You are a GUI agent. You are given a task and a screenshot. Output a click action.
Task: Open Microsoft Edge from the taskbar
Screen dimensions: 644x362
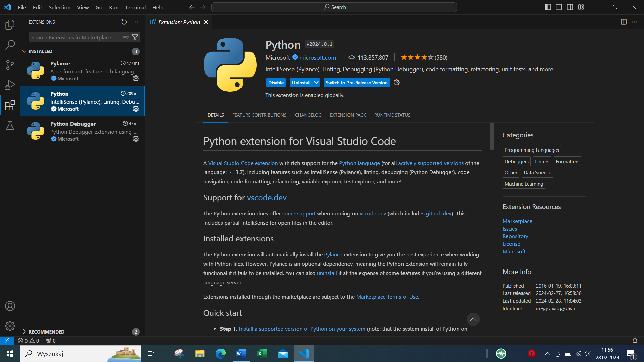coord(220,354)
